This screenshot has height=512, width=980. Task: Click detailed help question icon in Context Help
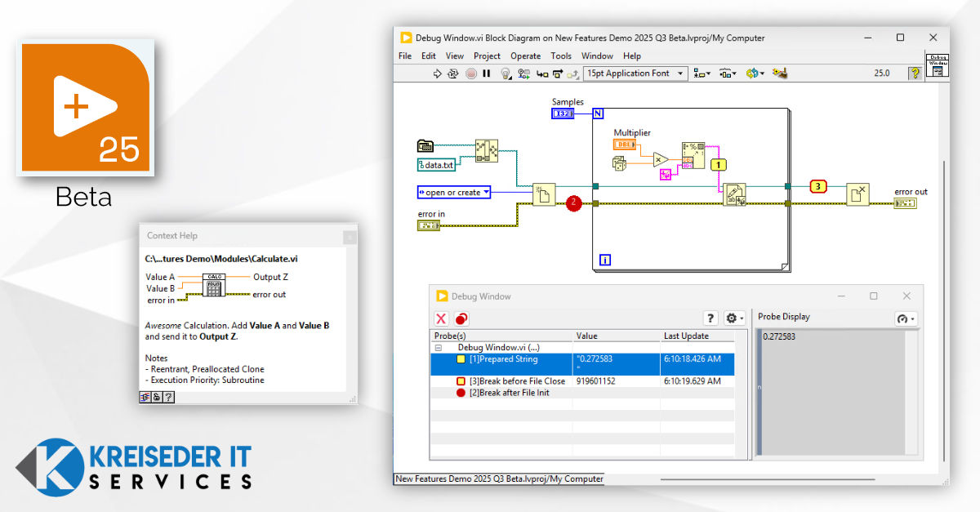[x=168, y=398]
